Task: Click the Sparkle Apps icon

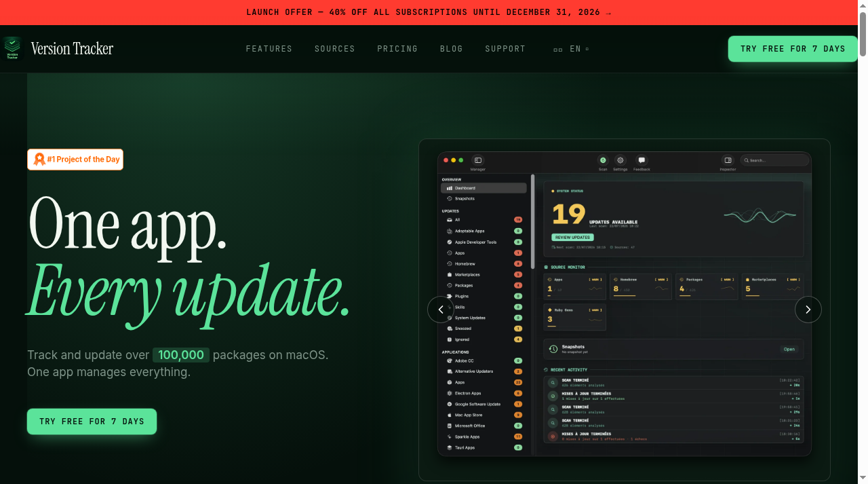Action: (449, 436)
